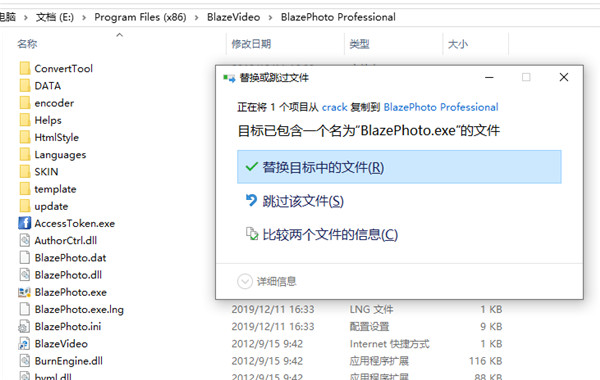Expand the 详细信息 details section
The image size is (600, 380).
tap(245, 282)
